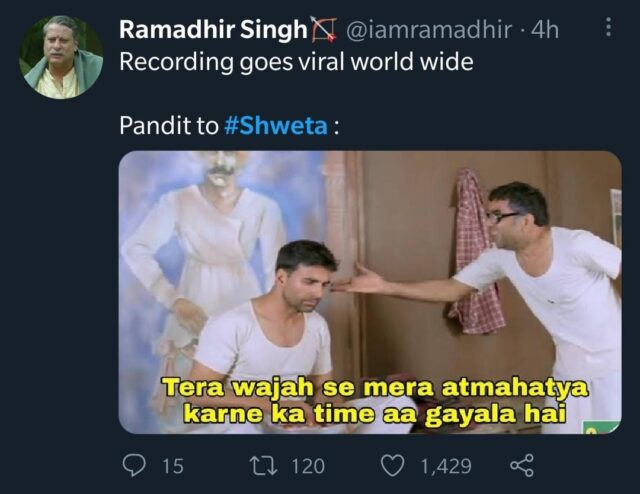
Task: Open the @iamramadhir handle link
Action: [x=429, y=30]
